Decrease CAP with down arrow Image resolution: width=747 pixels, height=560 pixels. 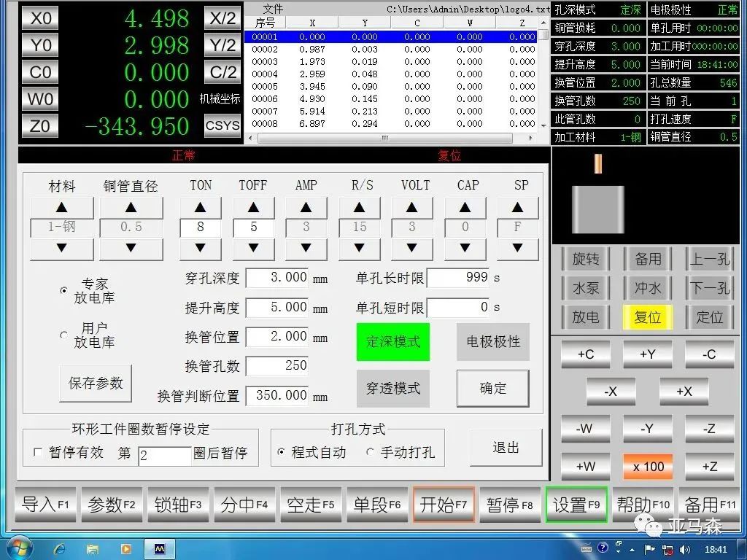click(465, 249)
